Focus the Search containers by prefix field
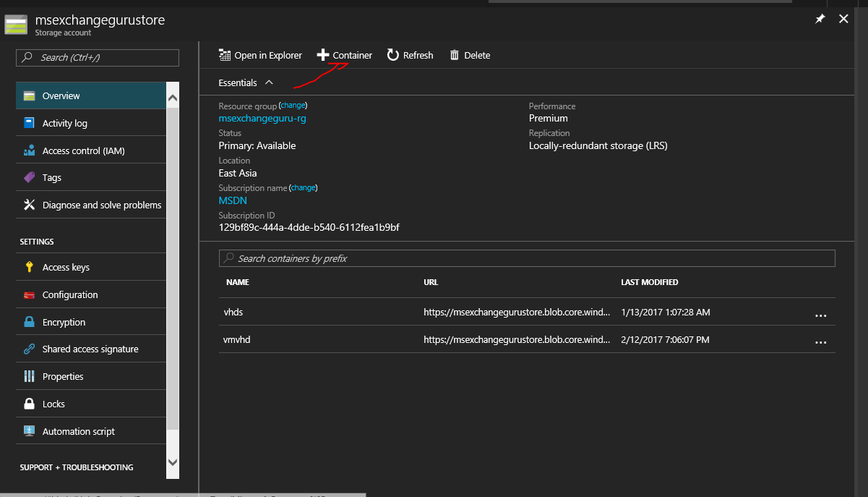The image size is (868, 497). 527,258
